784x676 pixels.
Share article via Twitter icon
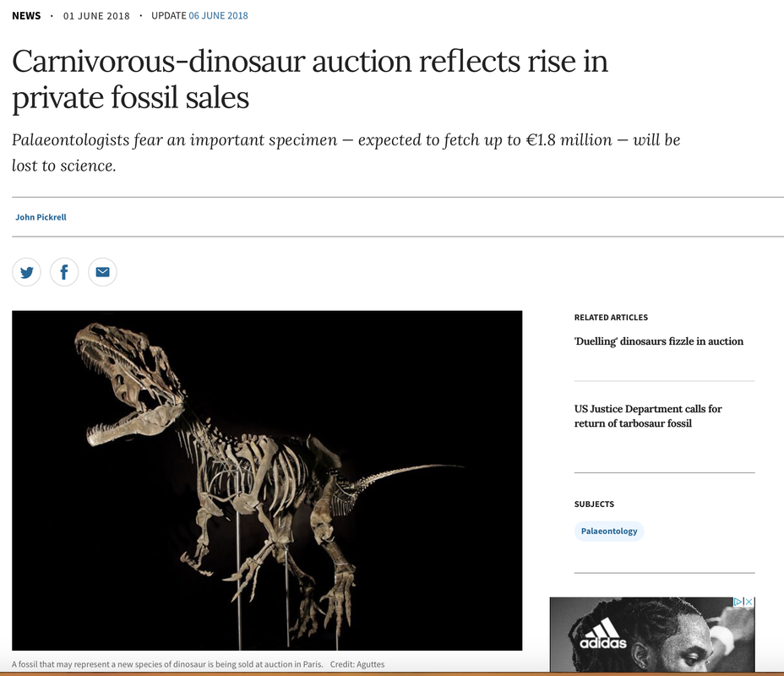click(27, 272)
